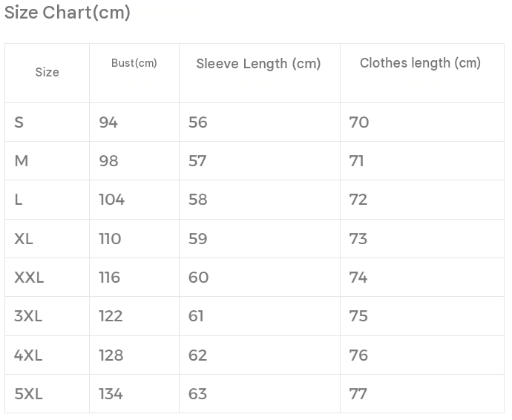This screenshot has width=512, height=420.
Task: Click sleeve length value 62
Action: [198, 355]
